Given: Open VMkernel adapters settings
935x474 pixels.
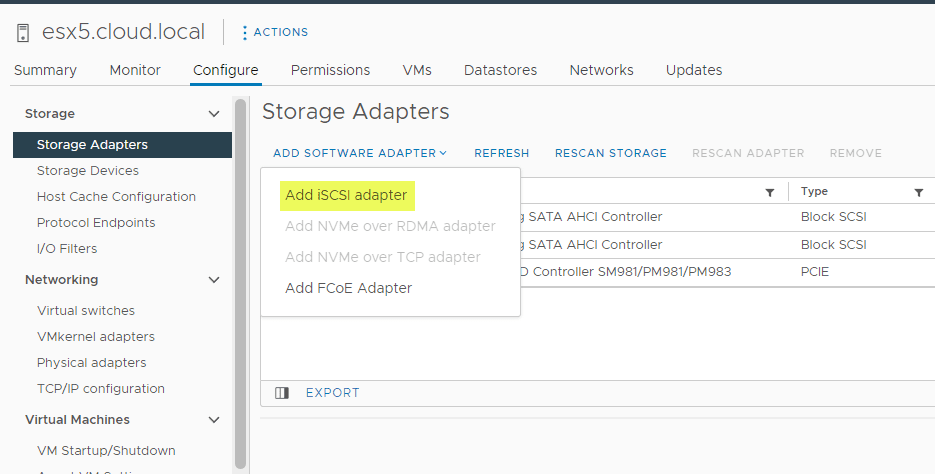Looking at the screenshot, I should (96, 337).
